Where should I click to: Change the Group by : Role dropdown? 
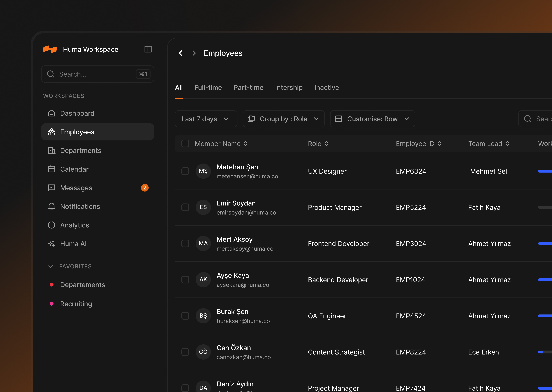click(284, 119)
